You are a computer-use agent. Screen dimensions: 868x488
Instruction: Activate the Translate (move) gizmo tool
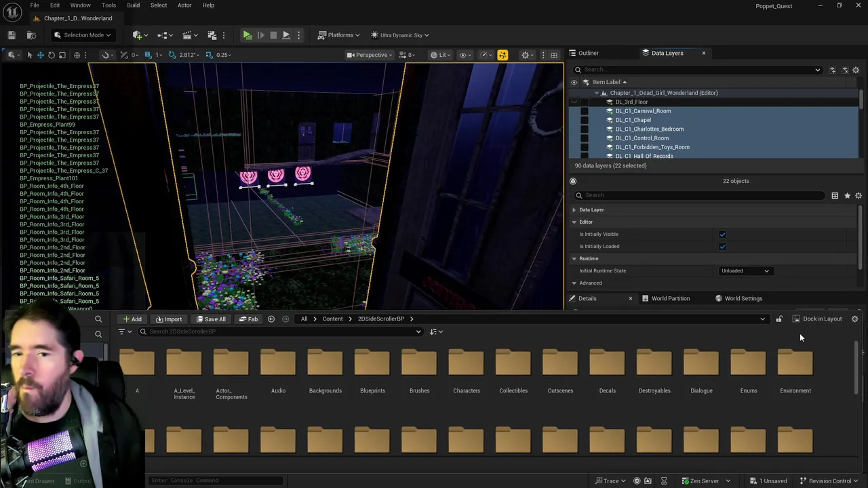tap(40, 55)
